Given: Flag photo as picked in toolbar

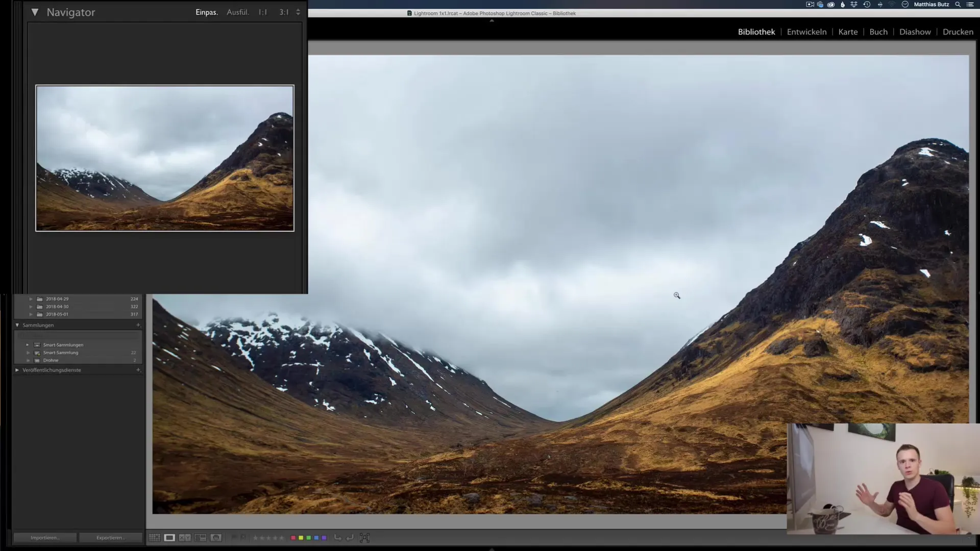Looking at the screenshot, I should tap(235, 537).
